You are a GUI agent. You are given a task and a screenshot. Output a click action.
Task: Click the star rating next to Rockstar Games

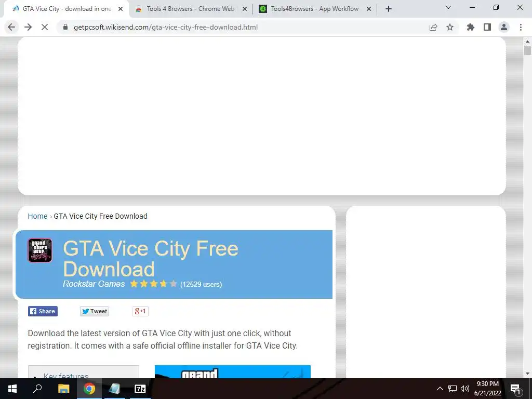point(153,284)
